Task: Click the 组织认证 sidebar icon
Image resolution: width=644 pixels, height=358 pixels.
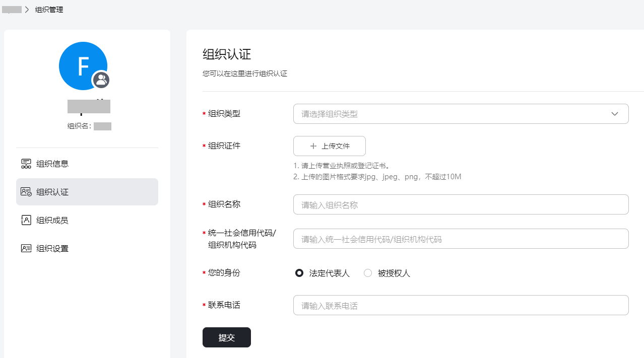Action: pos(26,192)
